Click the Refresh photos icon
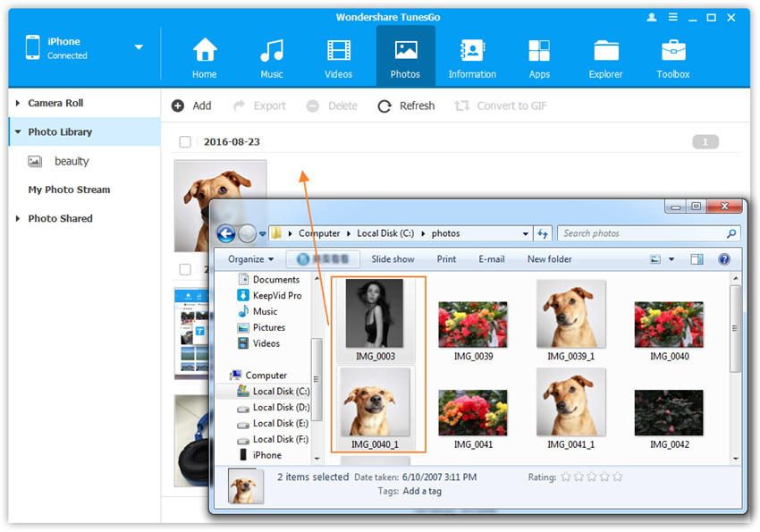 point(384,106)
